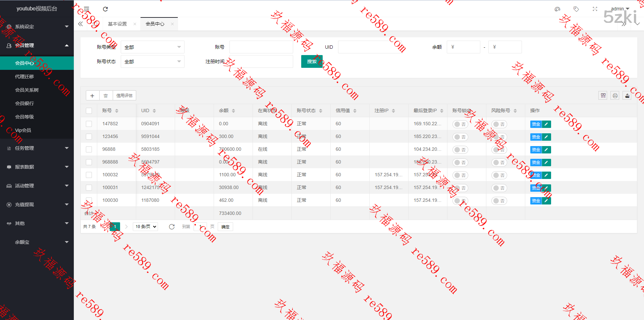Click the refresh icon in top header
This screenshot has height=320, width=644.
click(x=105, y=9)
